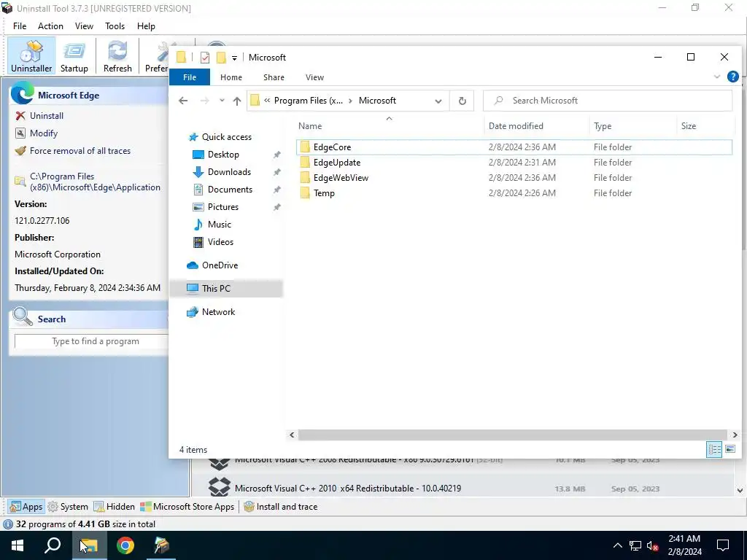Select the EdgeWebView folder
Screen dimensions: 747x560
point(514,178)
